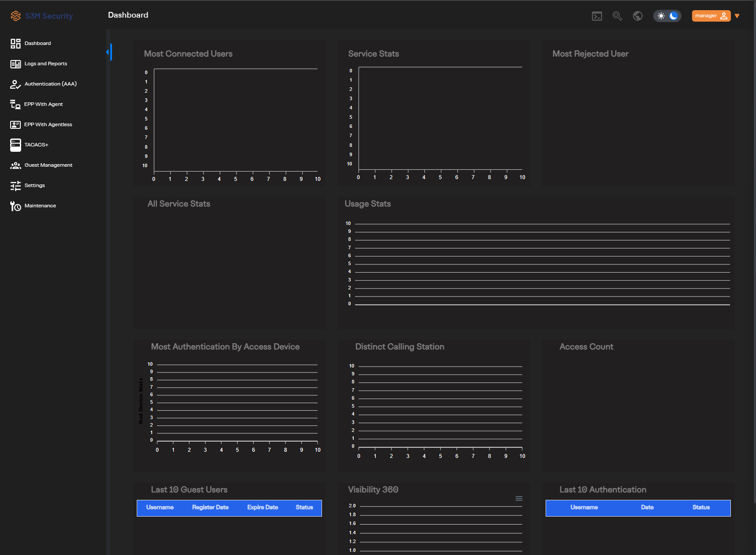Click the Most Connected Users title
Screen dimensions: 756x555
188,54
